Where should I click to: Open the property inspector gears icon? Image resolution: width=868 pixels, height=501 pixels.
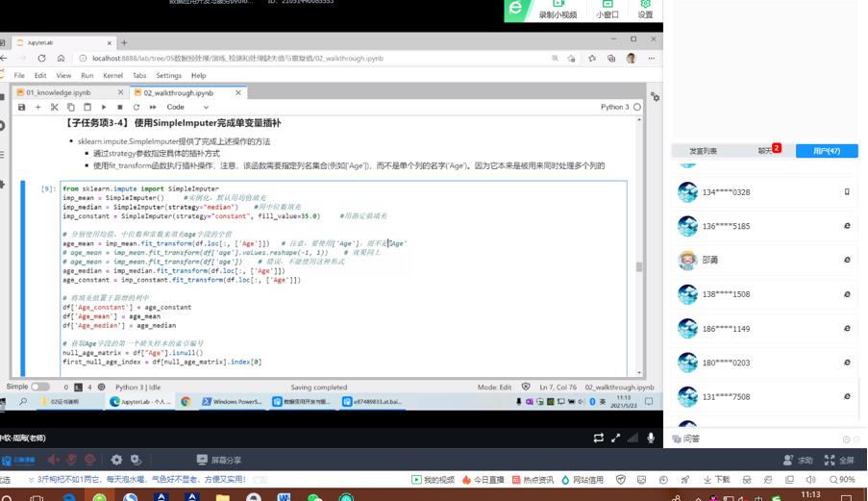(x=655, y=96)
